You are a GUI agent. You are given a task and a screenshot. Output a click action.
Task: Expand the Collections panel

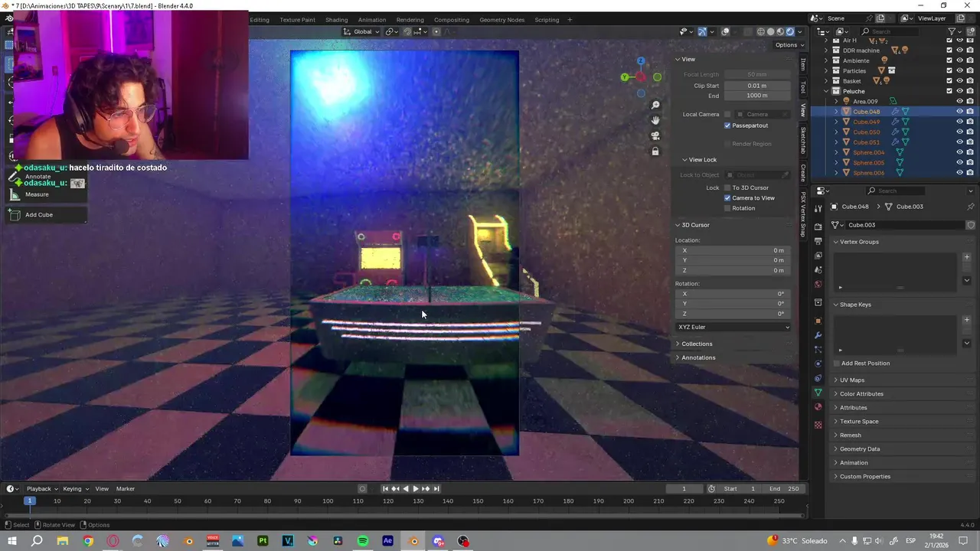coord(697,344)
